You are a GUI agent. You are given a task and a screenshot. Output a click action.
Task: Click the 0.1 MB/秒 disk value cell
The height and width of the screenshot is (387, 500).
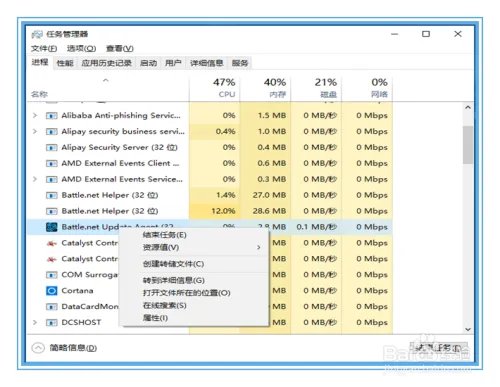(316, 227)
